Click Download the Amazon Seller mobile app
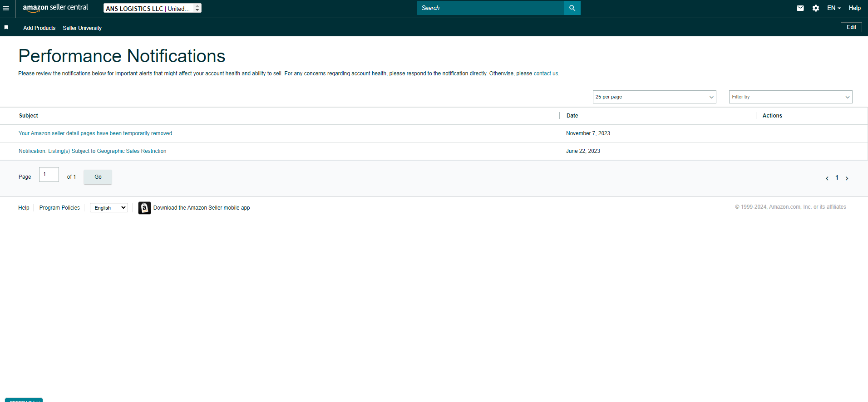The width and height of the screenshot is (868, 402). coord(202,208)
